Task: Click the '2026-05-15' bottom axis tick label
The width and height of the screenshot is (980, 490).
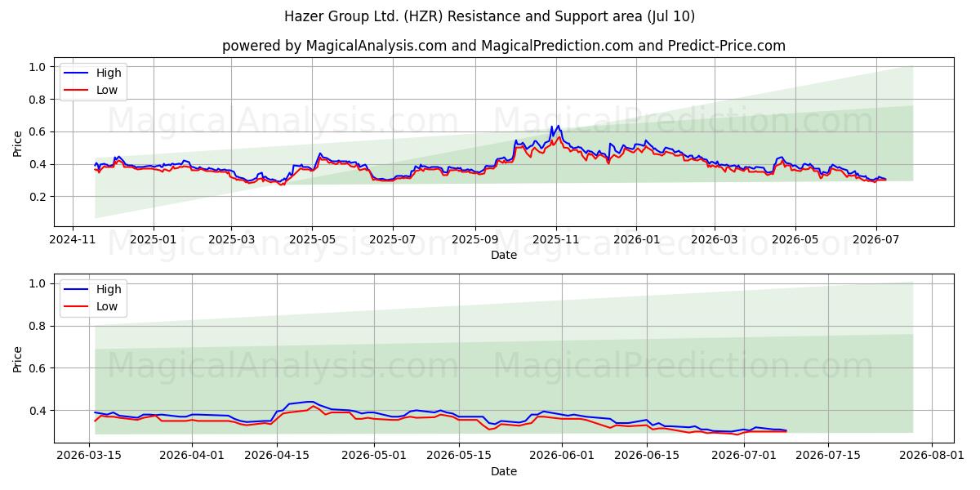Action: tap(458, 456)
